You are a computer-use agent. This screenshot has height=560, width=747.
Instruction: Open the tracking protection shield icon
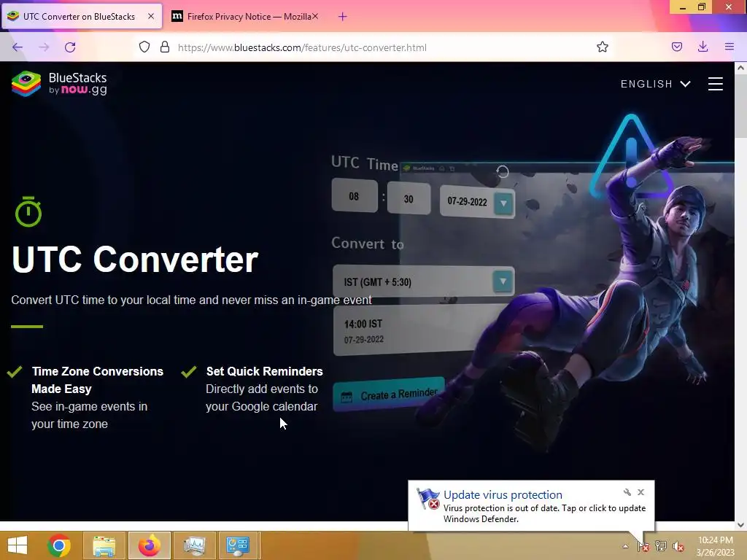[144, 47]
